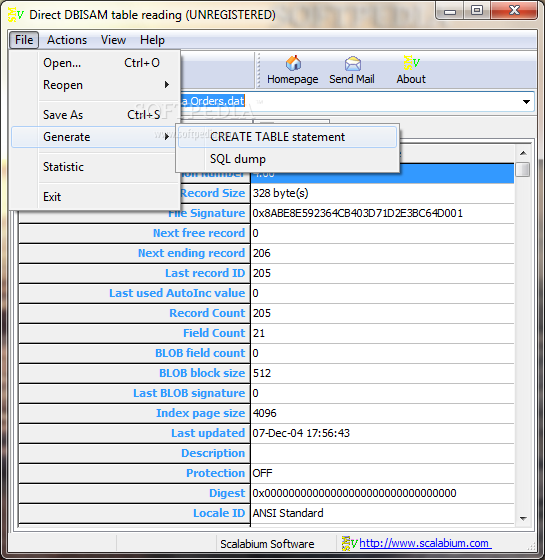This screenshot has height=560, width=545.
Task: Open the Actions menu
Action: (67, 40)
